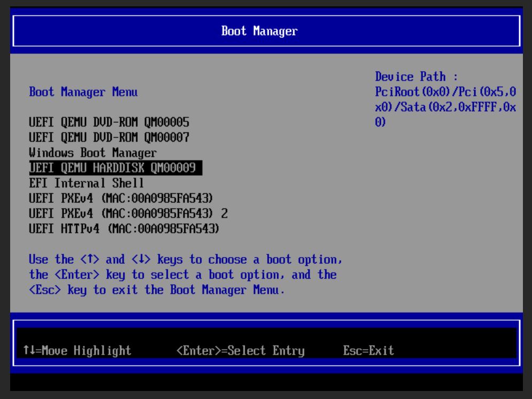532x399 pixels.
Task: Open EFI Internal Shell boot option
Action: tap(86, 183)
